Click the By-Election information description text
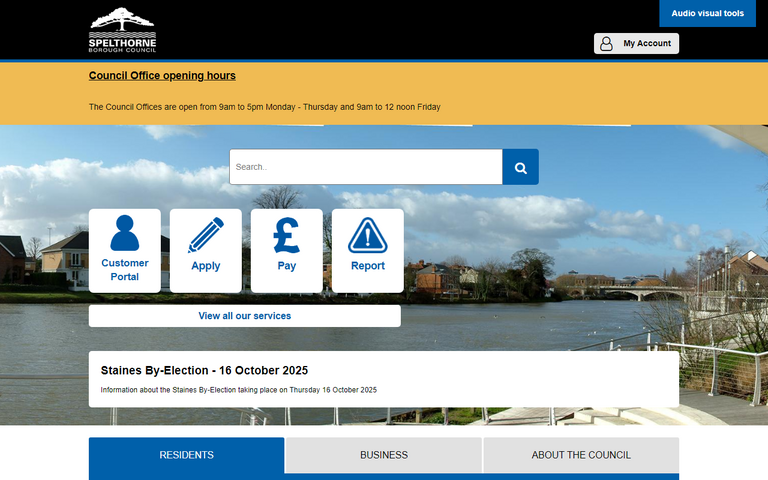The image size is (768, 480). coord(239,390)
